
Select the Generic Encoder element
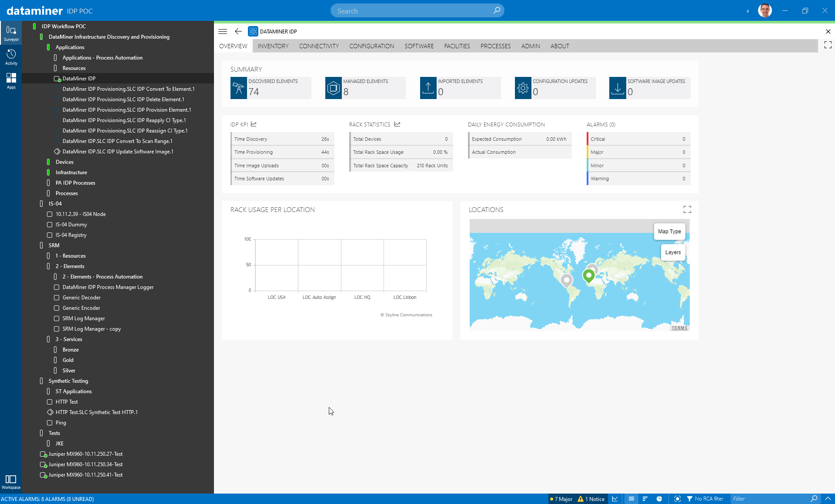[x=81, y=308]
